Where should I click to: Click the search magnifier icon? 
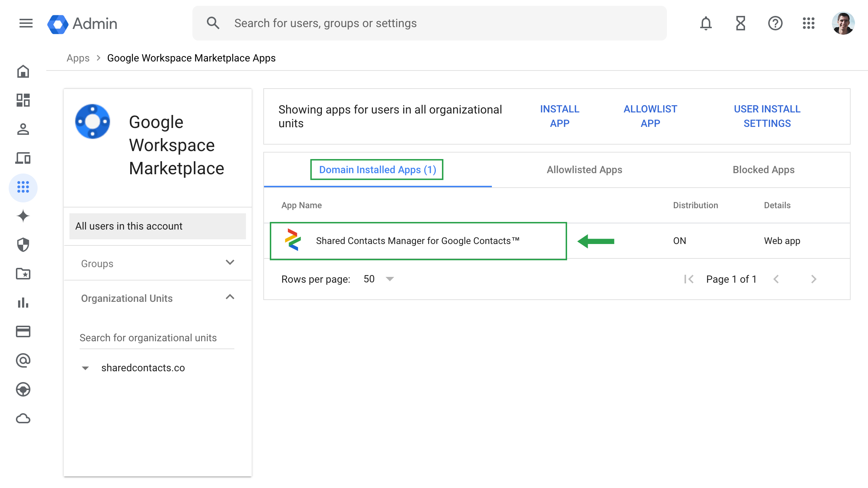[x=213, y=23]
